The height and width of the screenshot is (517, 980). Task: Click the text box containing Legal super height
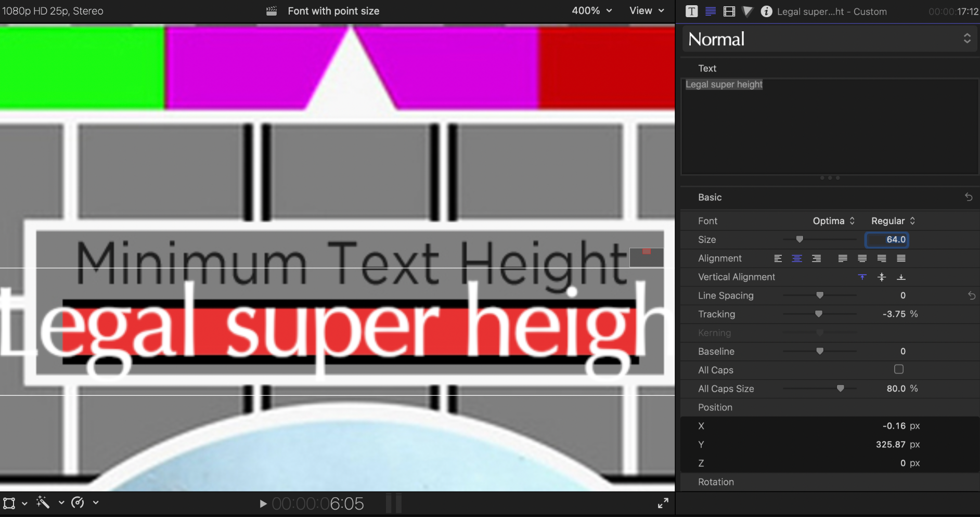pyautogui.click(x=830, y=126)
